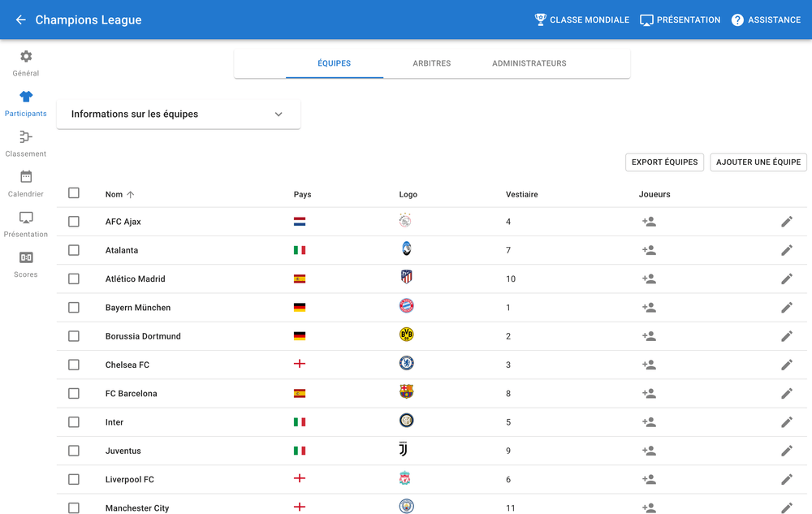Add players to FC Barcelona

[649, 393]
